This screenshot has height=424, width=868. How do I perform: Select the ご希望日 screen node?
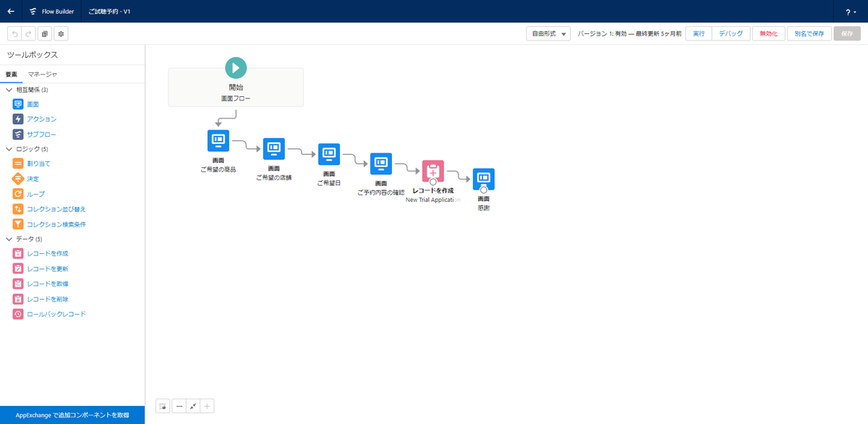[x=329, y=154]
